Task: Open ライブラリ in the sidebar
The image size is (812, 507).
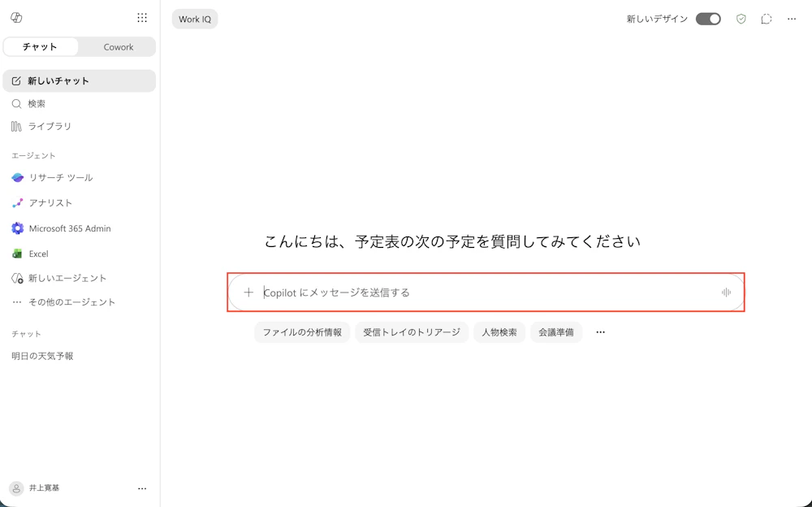Action: pos(80,126)
